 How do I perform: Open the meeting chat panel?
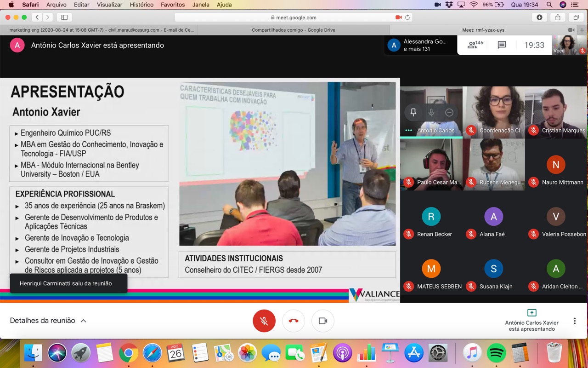tap(502, 45)
